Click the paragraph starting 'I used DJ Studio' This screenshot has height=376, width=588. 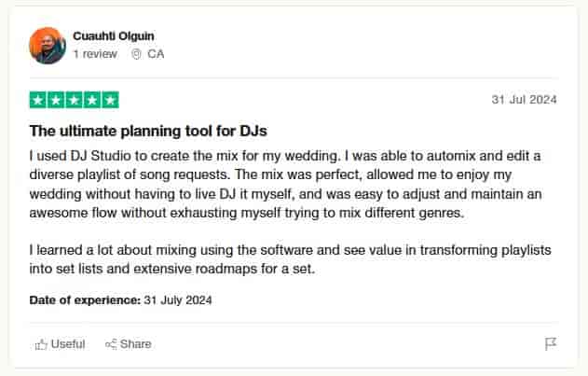pos(280,184)
